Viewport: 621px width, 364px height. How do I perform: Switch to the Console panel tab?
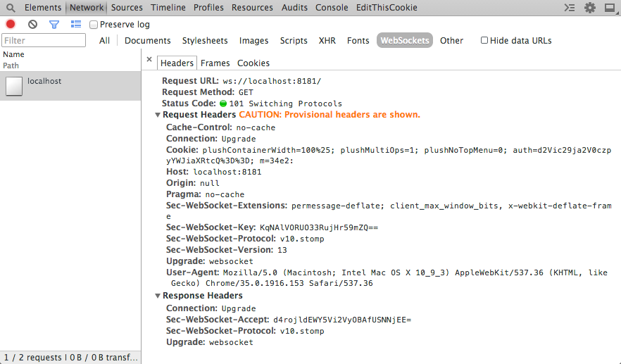point(332,8)
